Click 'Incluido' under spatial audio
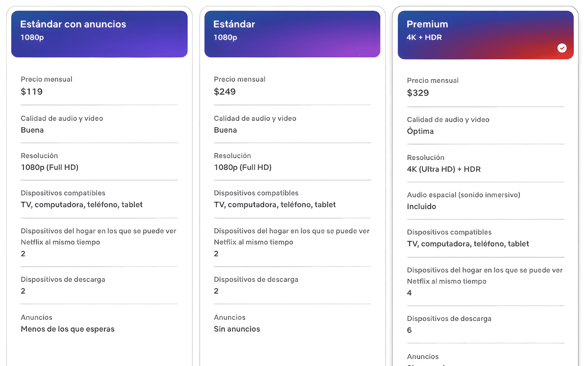Viewport: 588px width, 366px height. [421, 207]
